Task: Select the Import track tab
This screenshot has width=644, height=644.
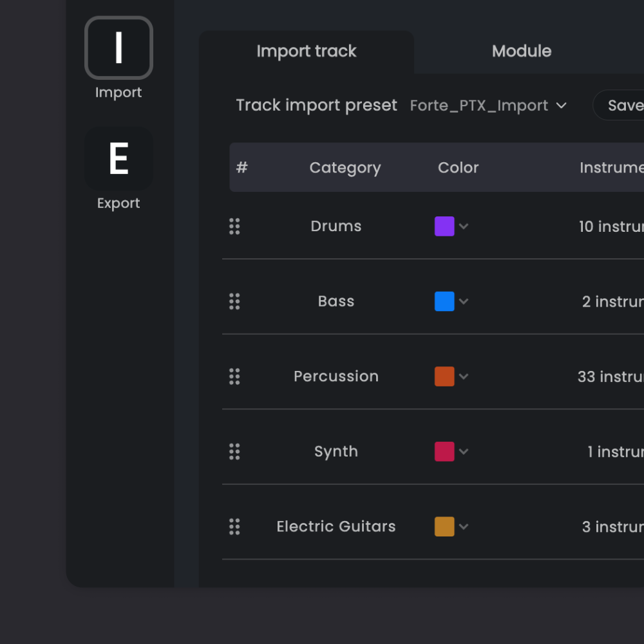Action: 307,51
